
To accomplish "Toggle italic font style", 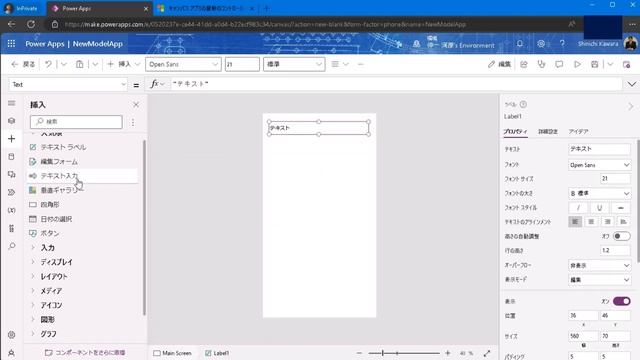I will click(578, 207).
